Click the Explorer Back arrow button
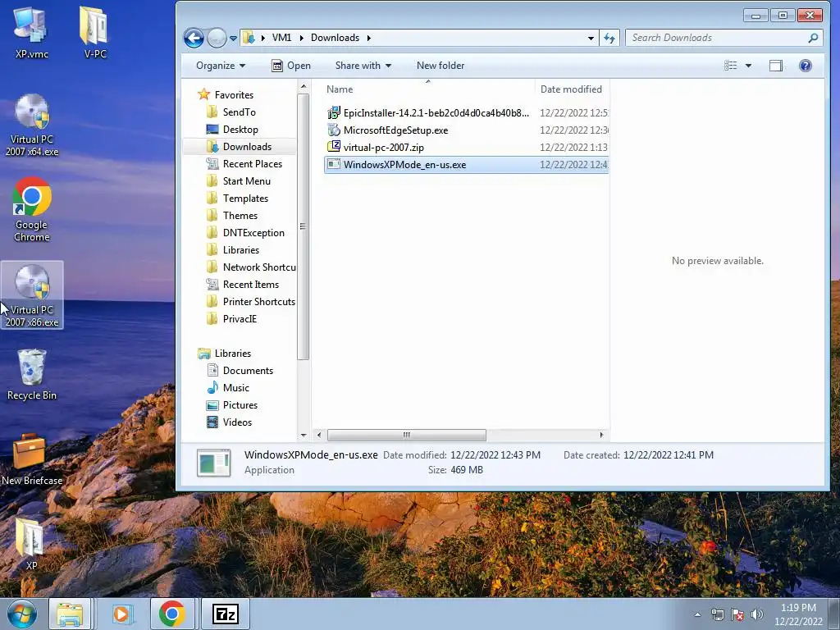This screenshot has height=630, width=840. coord(194,38)
